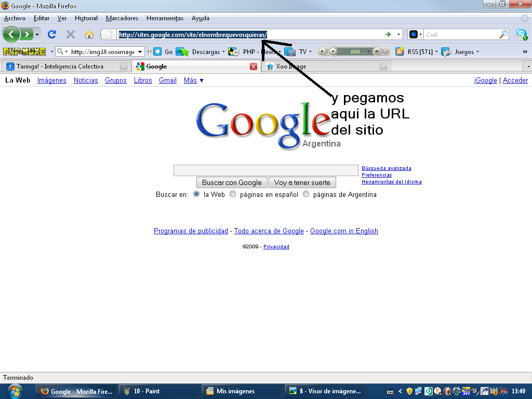Open the list all tabs dropdown
This screenshot has height=399, width=532.
point(528,66)
